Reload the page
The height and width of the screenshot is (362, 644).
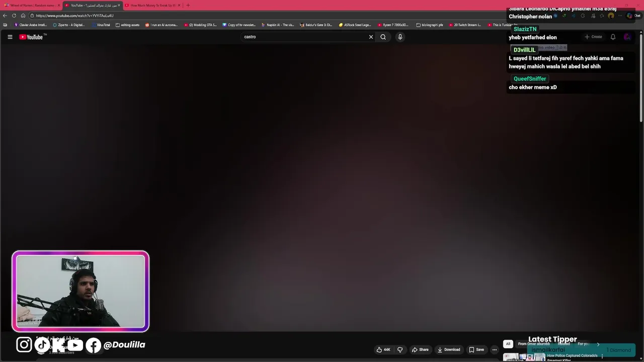(x=14, y=16)
